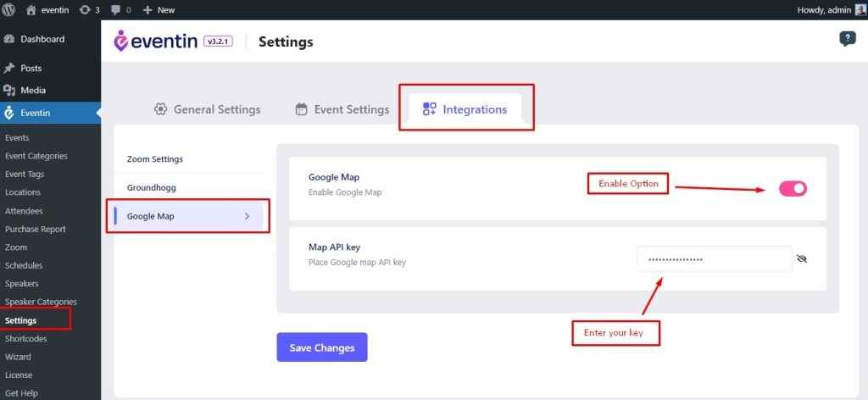Open Speaker Categories submenu
The width and height of the screenshot is (868, 400).
click(41, 302)
